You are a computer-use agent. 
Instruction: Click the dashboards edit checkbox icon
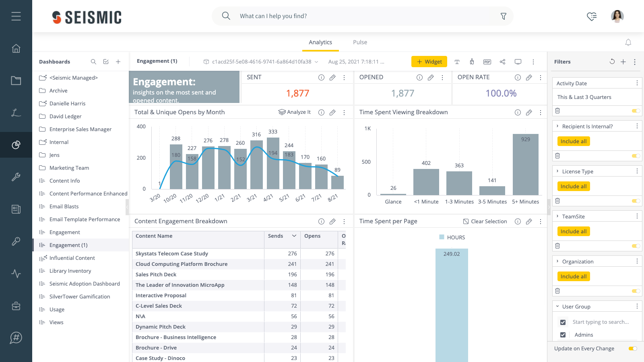pyautogui.click(x=106, y=62)
